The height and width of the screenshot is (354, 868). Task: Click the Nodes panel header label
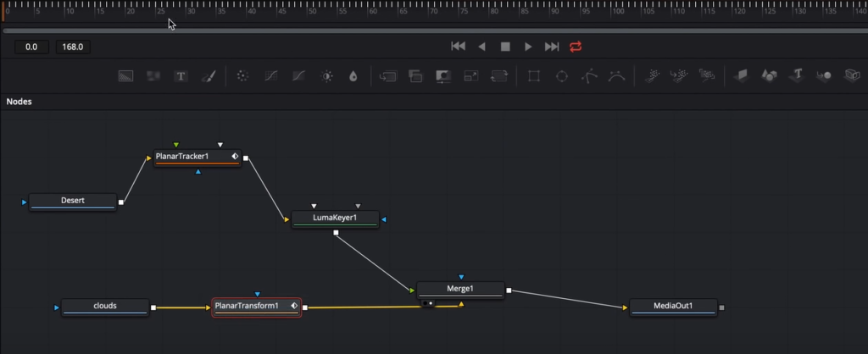coord(19,102)
